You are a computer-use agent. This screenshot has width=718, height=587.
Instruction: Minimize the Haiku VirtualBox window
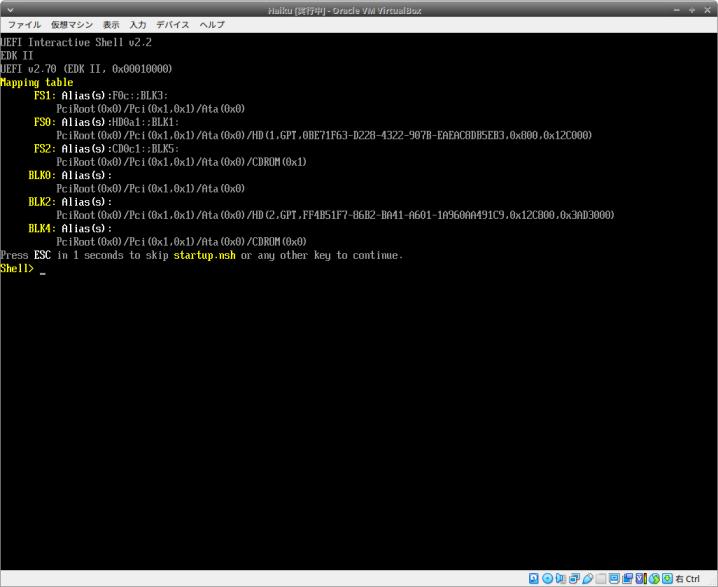677,10
